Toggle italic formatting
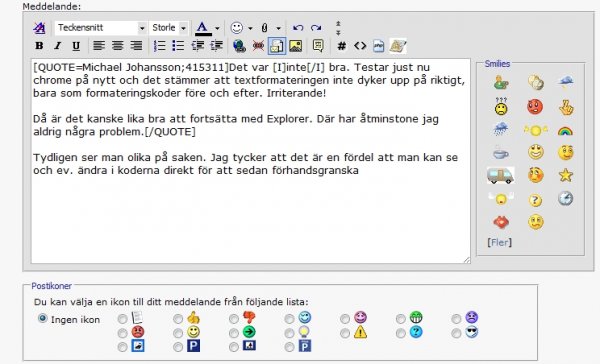Image resolution: width=600 pixels, height=364 pixels. (x=57, y=46)
